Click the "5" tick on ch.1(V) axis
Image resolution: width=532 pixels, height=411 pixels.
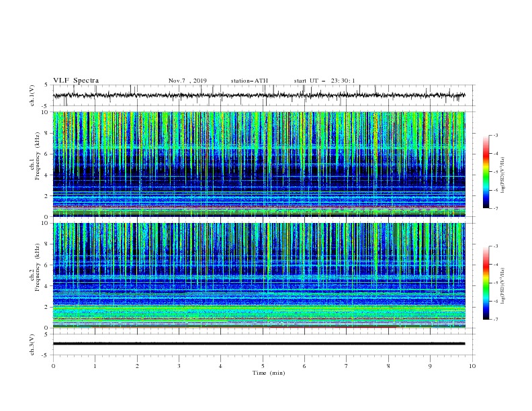click(x=47, y=85)
